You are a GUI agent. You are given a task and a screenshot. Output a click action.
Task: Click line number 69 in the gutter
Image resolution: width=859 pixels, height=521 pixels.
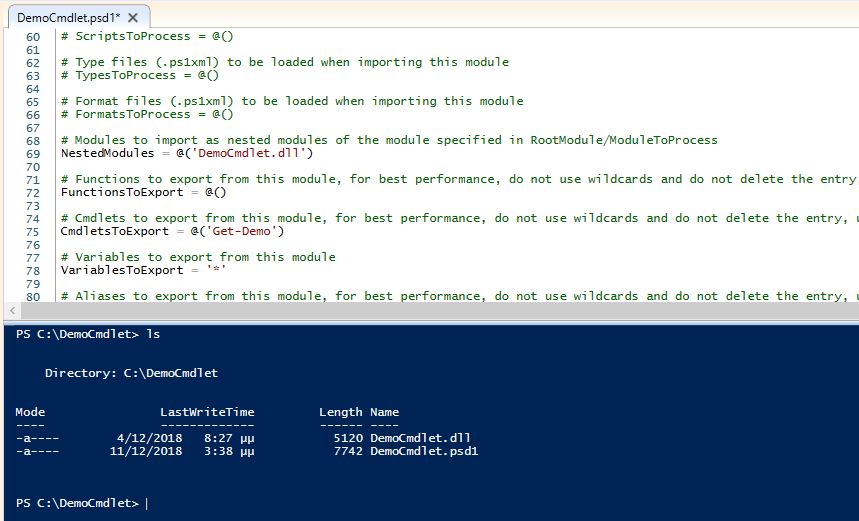[33, 154]
